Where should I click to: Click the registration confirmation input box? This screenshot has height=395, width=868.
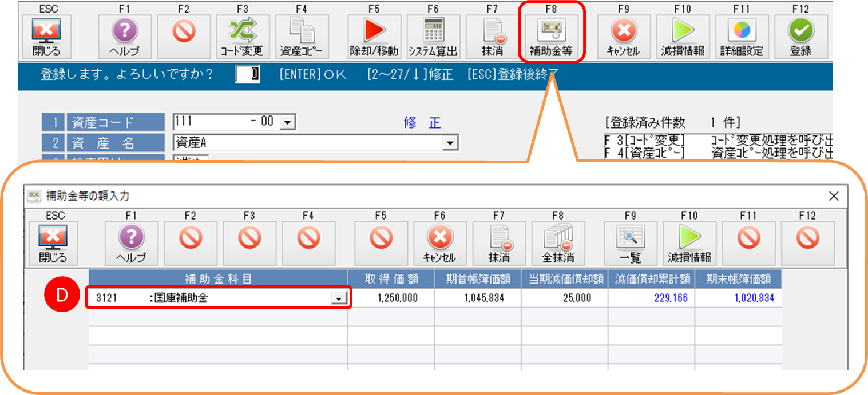(248, 75)
